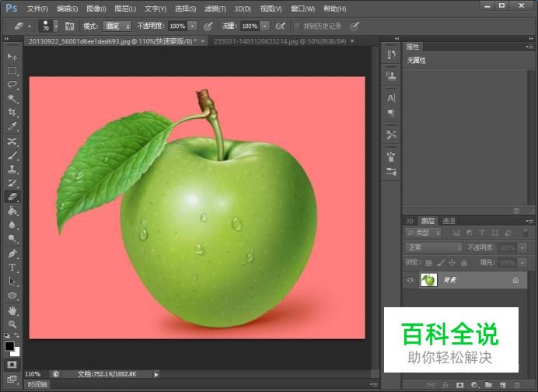Enable Erase to History checkbox
The image size is (538, 392).
point(297,26)
